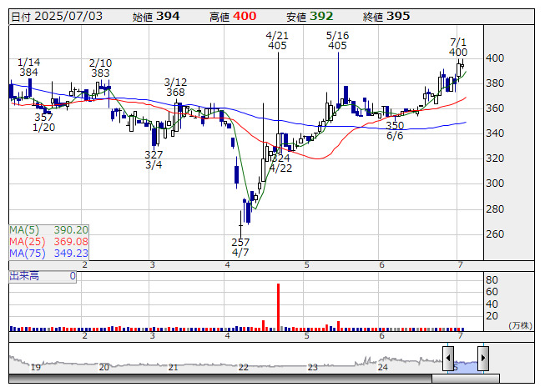Click the tallest red volume bar
This screenshot has height=392, width=545.
point(279,306)
